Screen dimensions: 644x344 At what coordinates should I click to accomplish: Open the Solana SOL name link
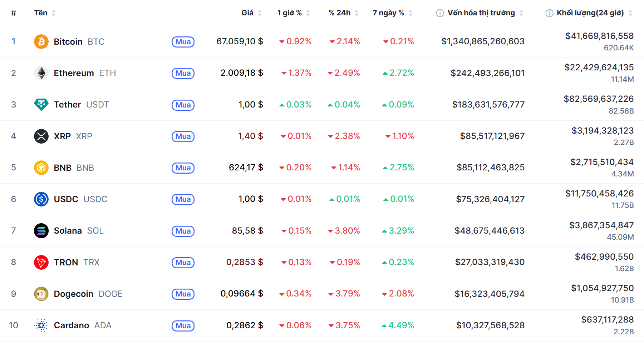click(x=79, y=231)
